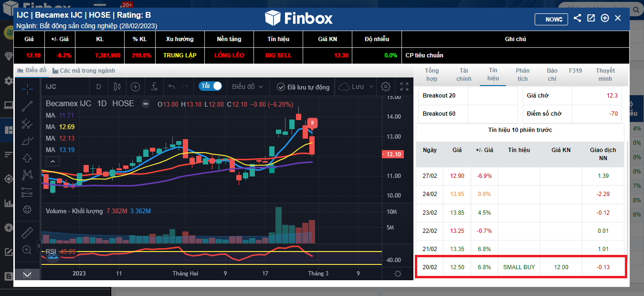Open the Tài chính tab
Screen dimensions: 644x296
pyautogui.click(x=464, y=75)
